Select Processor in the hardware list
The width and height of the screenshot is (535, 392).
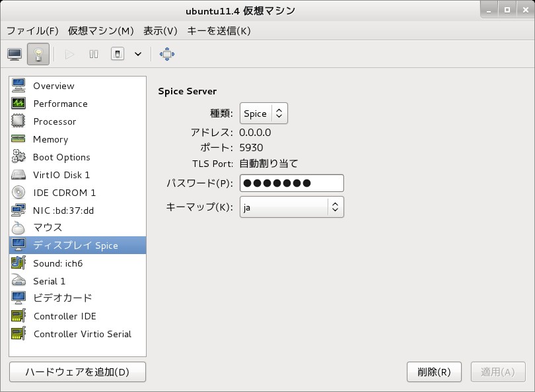point(78,121)
